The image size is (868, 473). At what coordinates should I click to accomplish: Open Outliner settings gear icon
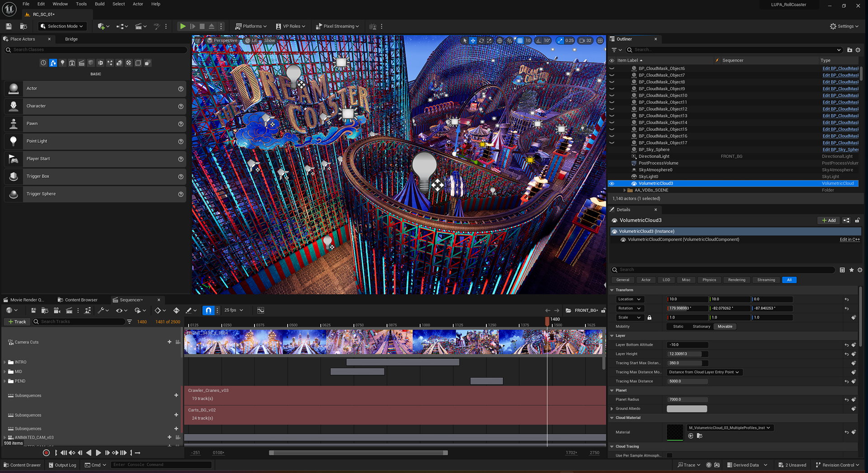[858, 50]
